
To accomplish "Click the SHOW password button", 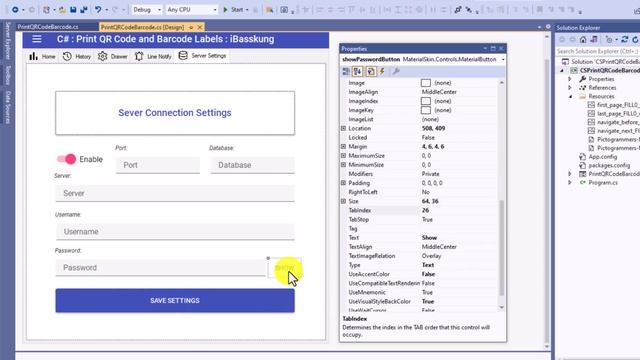I will tap(284, 268).
